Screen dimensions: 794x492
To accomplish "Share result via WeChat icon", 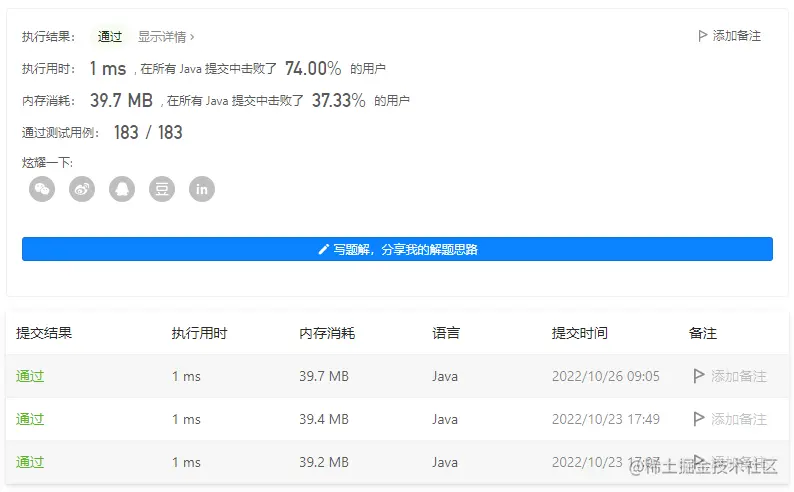I will click(x=42, y=189).
